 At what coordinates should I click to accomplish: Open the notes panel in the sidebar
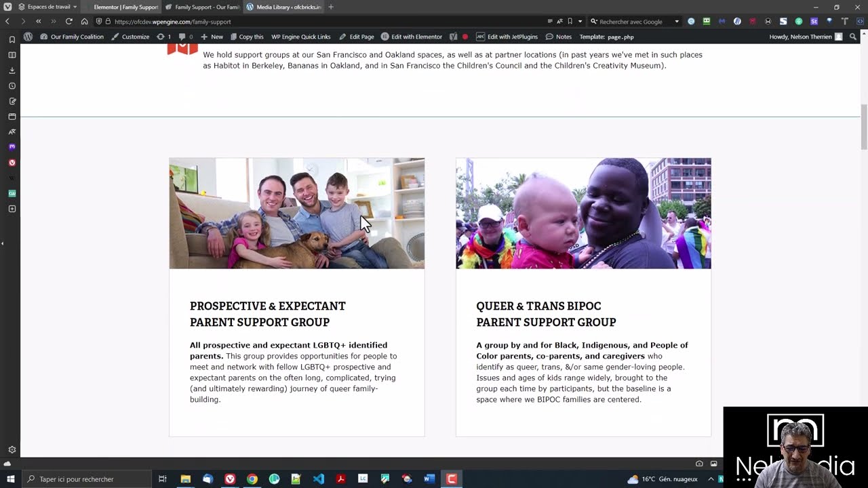coord(12,101)
